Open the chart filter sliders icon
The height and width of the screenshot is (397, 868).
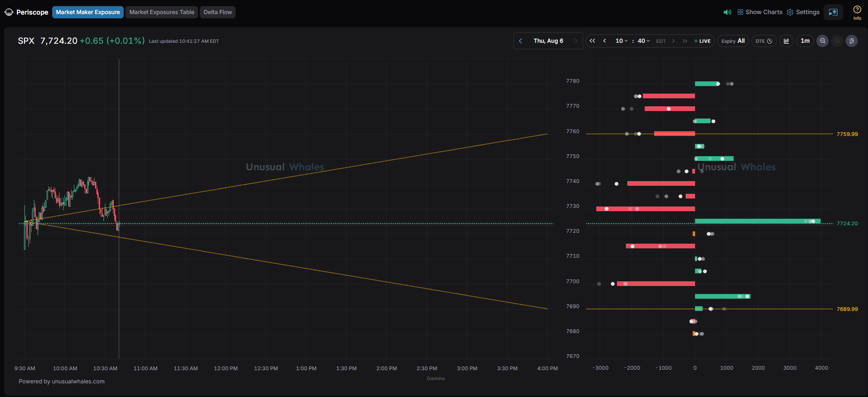tap(852, 41)
